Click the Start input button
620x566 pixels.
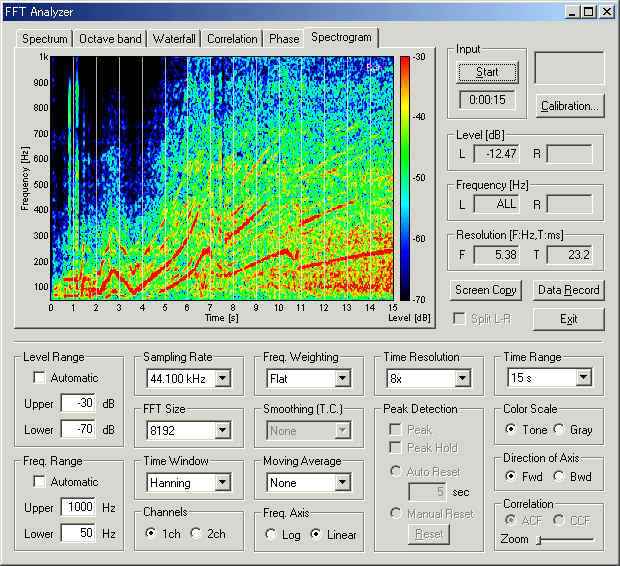(x=487, y=72)
